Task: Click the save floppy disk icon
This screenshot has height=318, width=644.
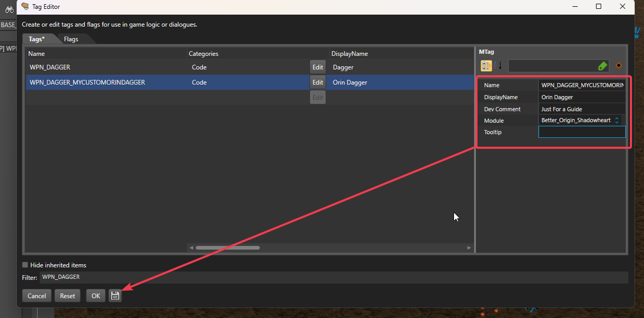Action: pyautogui.click(x=115, y=296)
